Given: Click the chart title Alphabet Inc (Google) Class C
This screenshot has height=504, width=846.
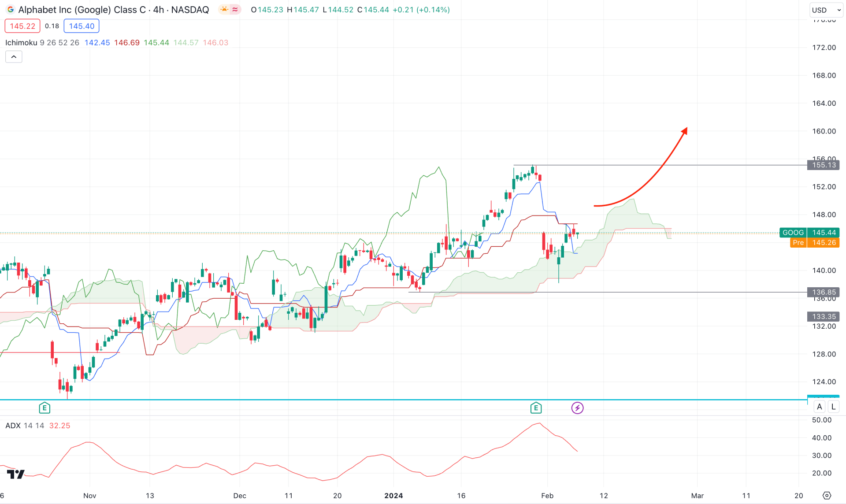Looking at the screenshot, I should coord(82,10).
